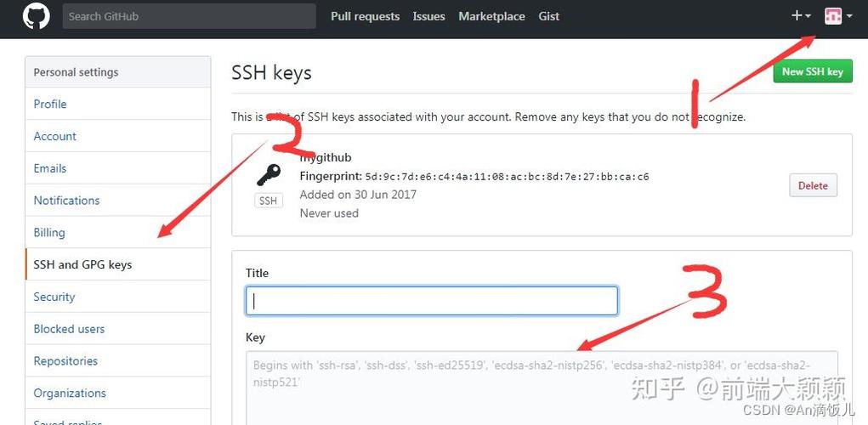Open Account settings in the sidebar
Viewport: 868px width, 425px height.
(x=55, y=136)
